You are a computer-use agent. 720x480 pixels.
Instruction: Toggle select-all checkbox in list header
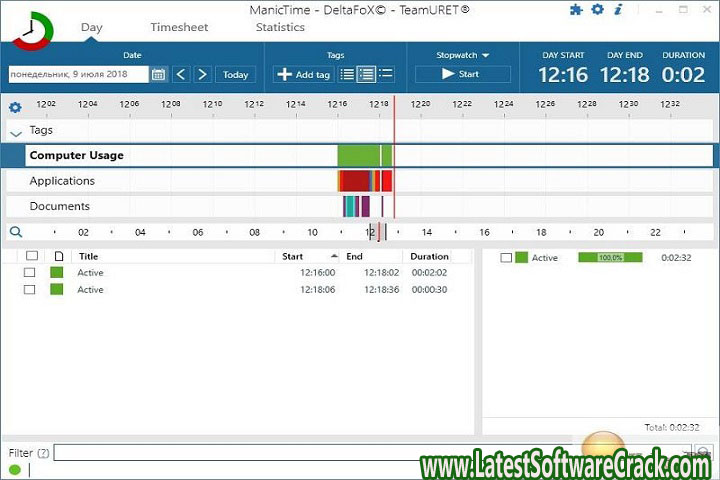click(x=32, y=256)
